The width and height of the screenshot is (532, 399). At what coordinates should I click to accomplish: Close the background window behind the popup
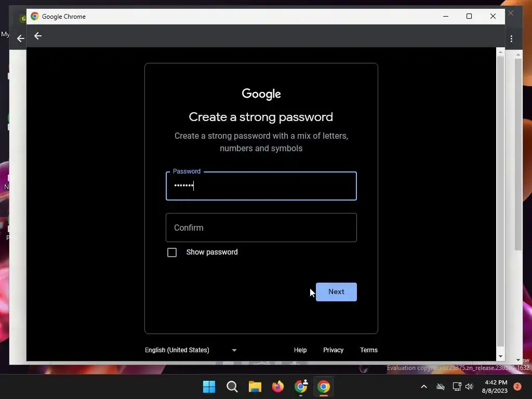click(511, 13)
